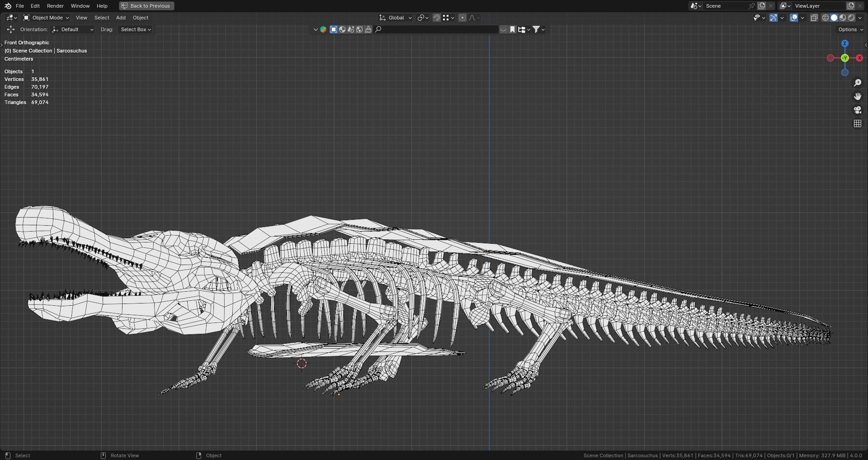
Task: Open the viewport Add menu
Action: pyautogui.click(x=121, y=18)
